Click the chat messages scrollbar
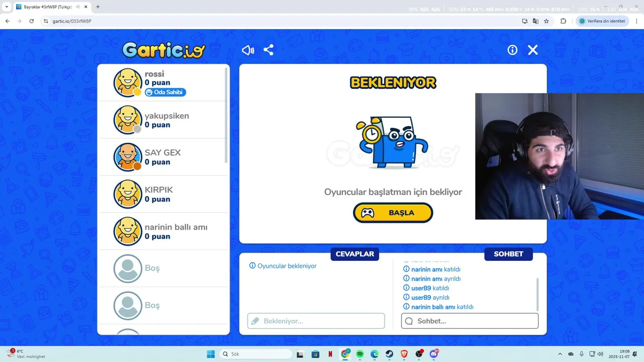Screen dimensions: 644x362 click(537, 294)
